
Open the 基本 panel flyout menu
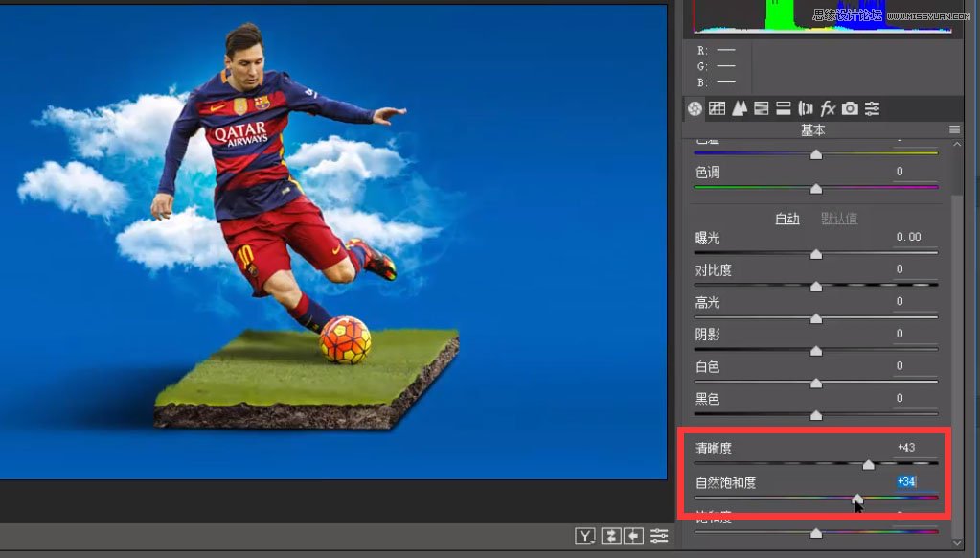coord(954,129)
